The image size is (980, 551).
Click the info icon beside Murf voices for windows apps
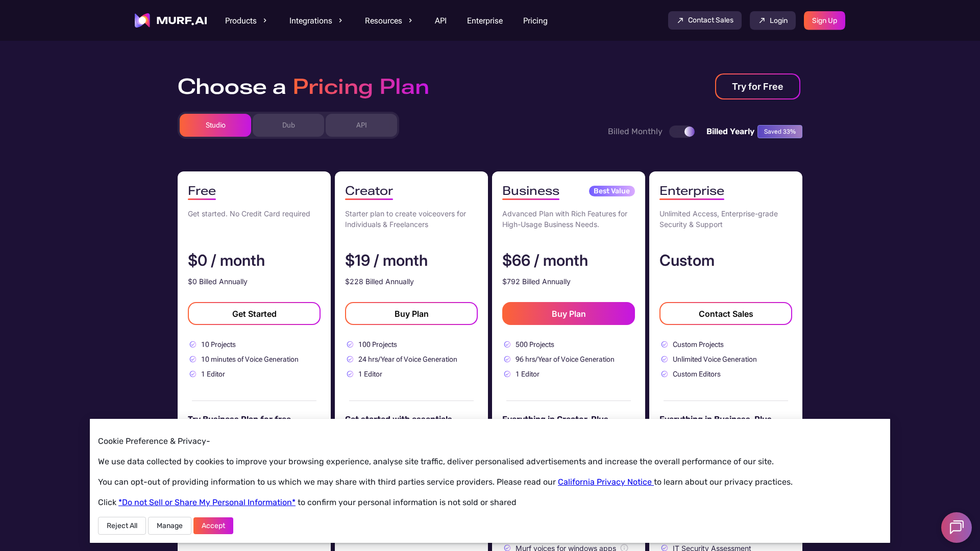click(624, 547)
